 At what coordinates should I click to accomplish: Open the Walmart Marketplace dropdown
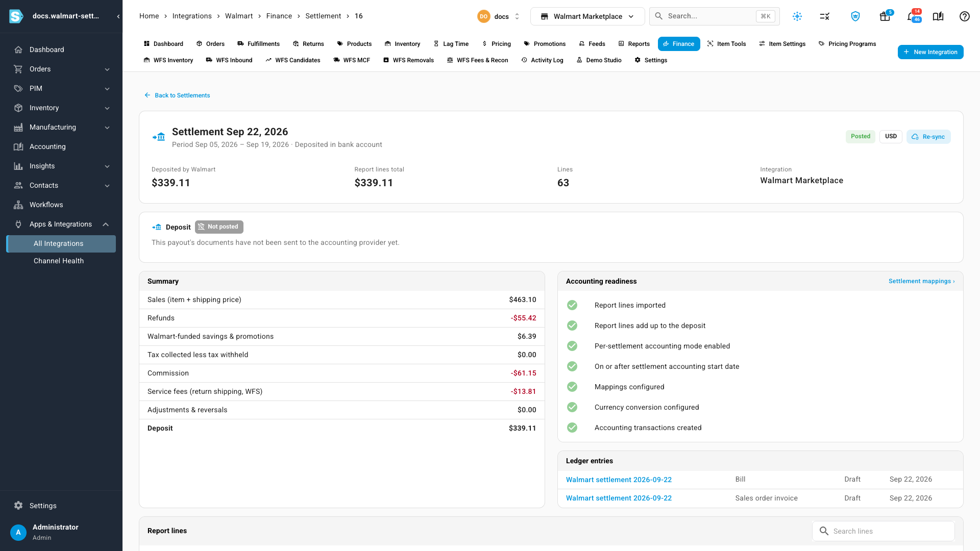(x=587, y=16)
